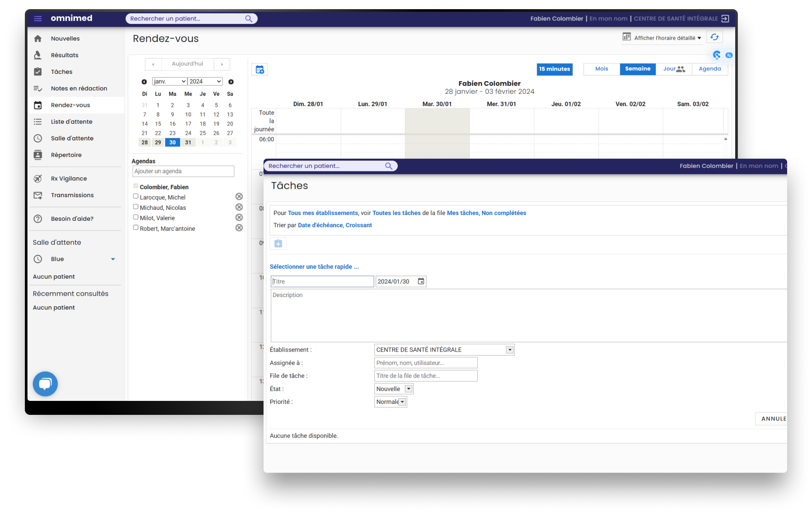Open the hamburger menu beside omnimed logo
812x513 pixels.
coord(38,18)
